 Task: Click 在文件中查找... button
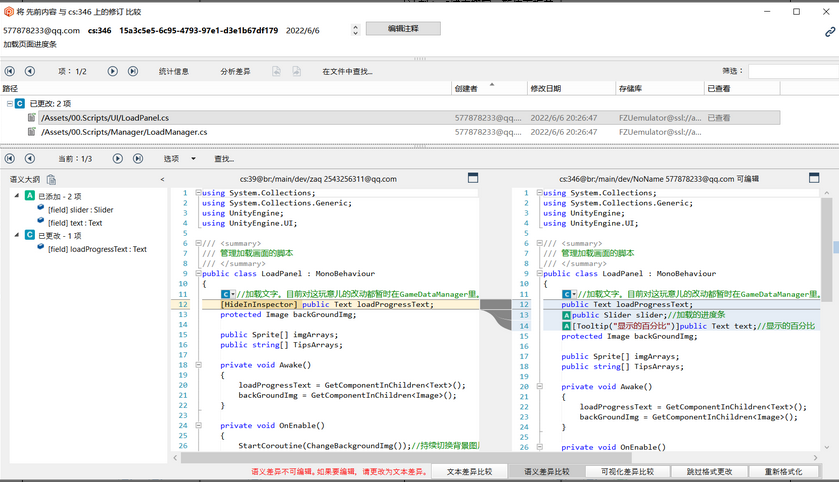point(347,72)
